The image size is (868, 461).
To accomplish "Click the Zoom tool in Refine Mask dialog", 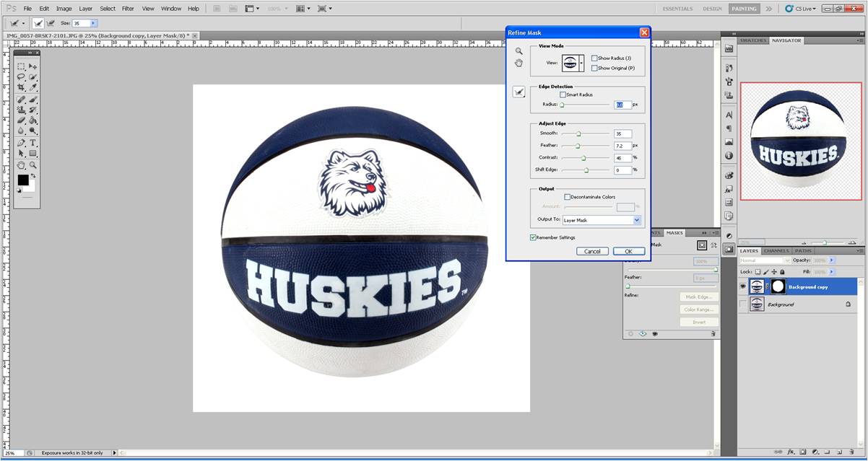I will click(x=518, y=51).
